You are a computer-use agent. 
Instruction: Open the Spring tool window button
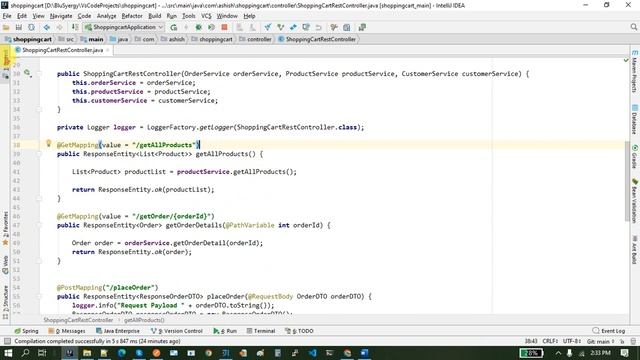27,331
